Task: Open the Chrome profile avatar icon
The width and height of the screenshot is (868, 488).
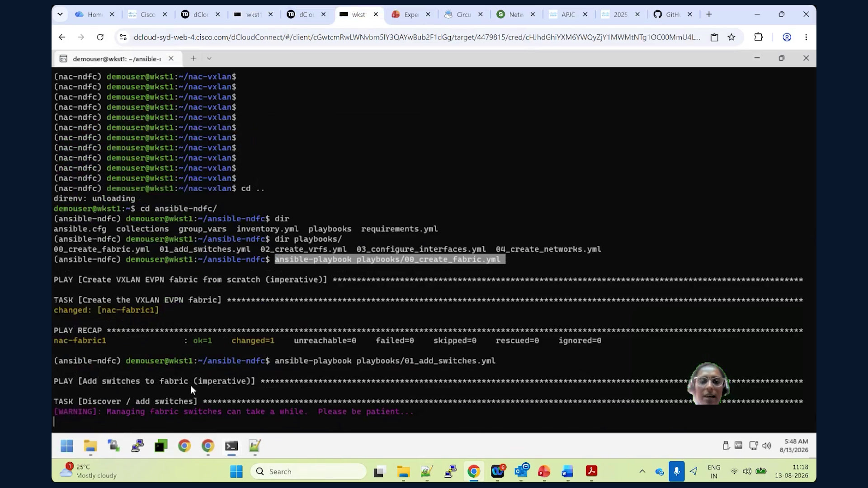Action: 787,37
